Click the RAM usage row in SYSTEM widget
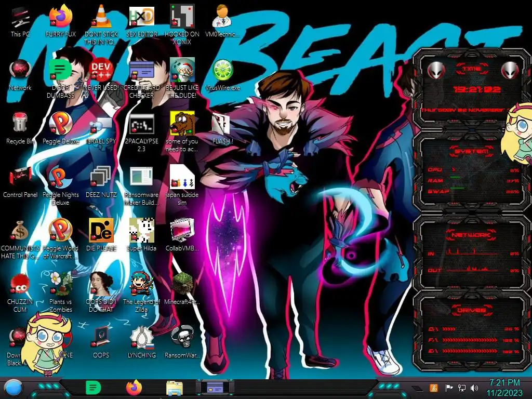Screen dimensions: 532x399 pos(473,180)
